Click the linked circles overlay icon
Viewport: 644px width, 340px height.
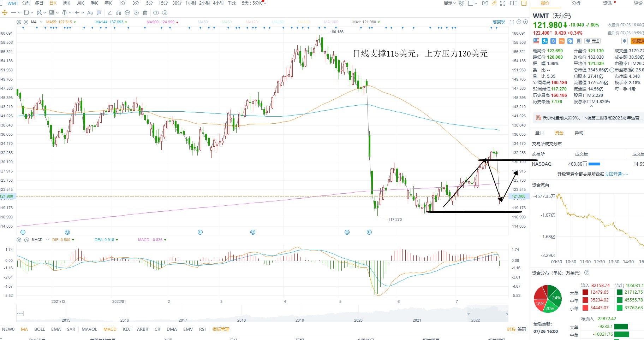point(156,13)
